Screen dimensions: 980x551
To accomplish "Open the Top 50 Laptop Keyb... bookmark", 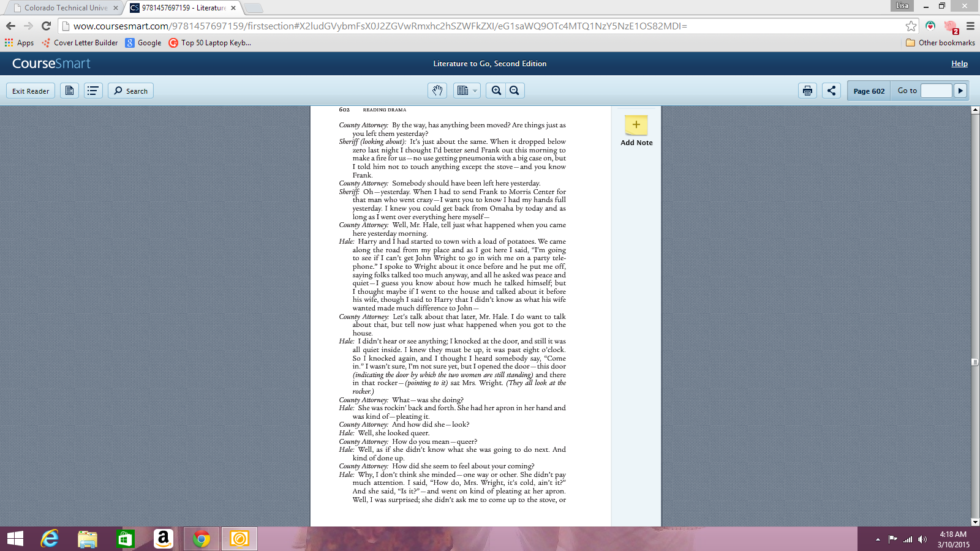I will 210,43.
